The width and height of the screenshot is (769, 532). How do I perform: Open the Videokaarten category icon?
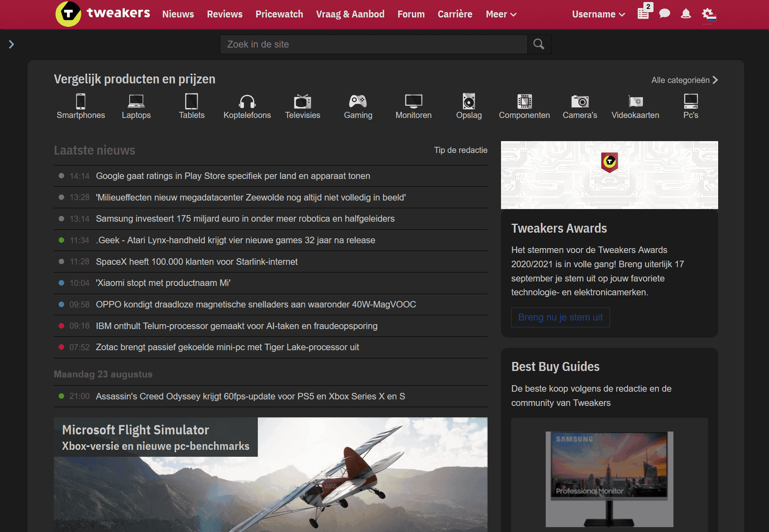point(636,101)
